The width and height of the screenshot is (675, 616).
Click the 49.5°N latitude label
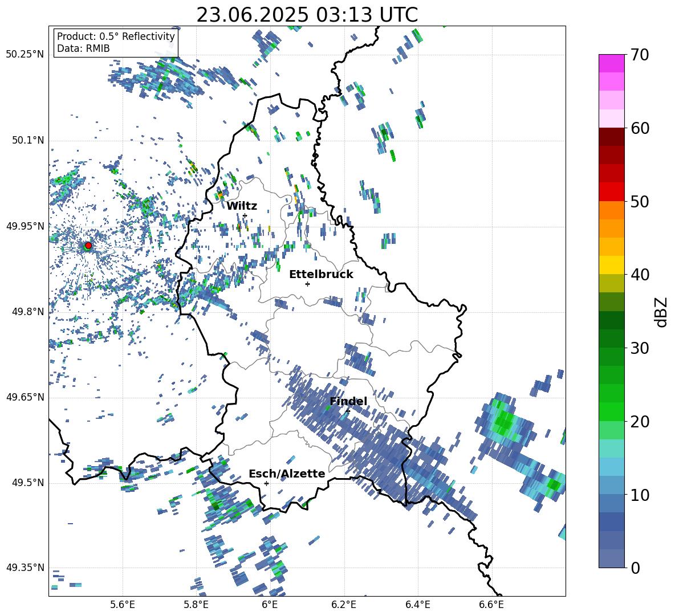tap(27, 483)
